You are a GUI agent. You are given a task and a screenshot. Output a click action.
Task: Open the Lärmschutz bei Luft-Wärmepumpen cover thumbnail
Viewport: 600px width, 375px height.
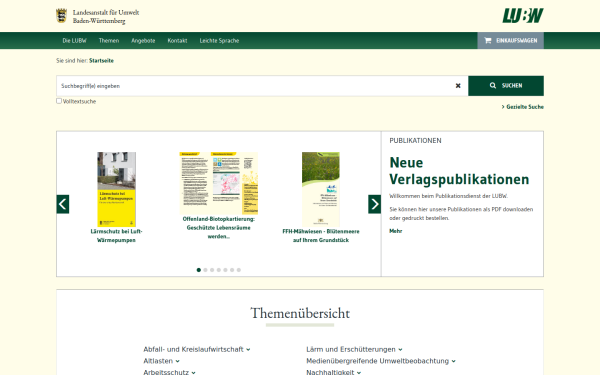point(116,189)
